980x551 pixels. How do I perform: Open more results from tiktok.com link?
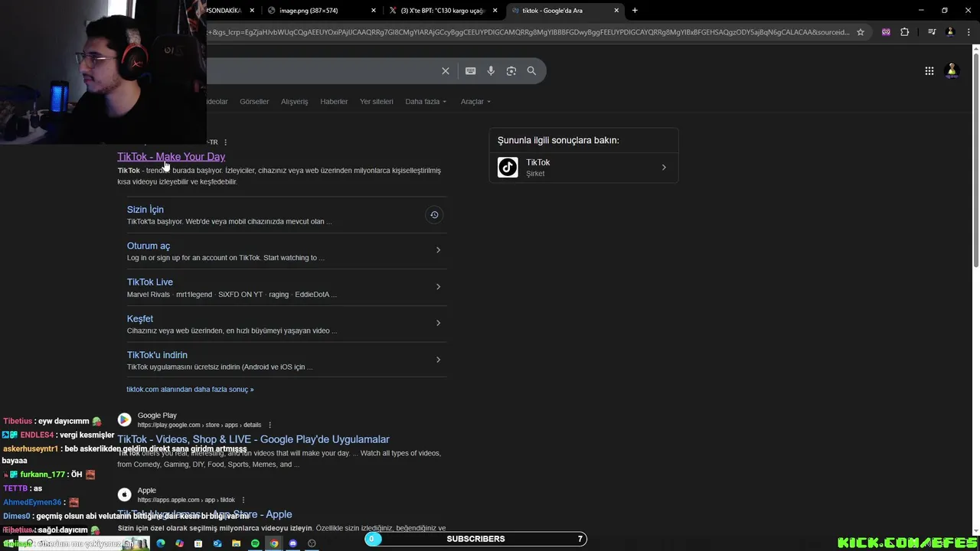pos(190,390)
